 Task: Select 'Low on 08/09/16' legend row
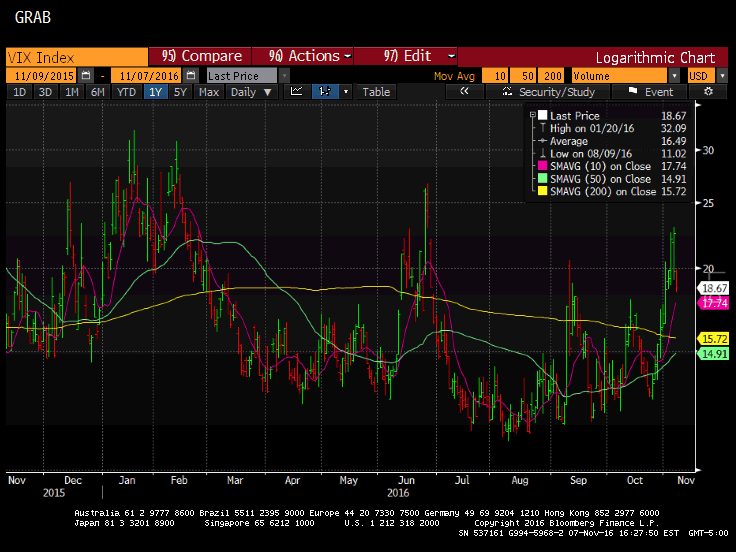[612, 153]
